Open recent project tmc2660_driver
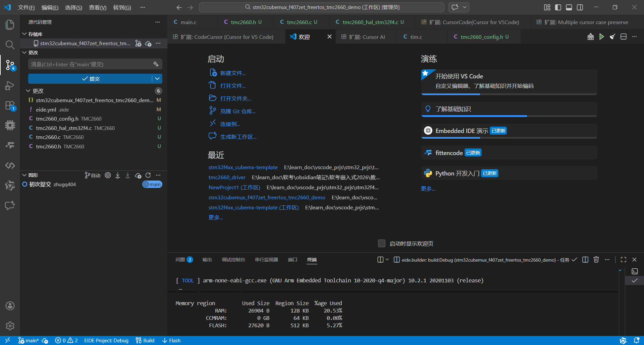644x345 pixels. 227,178
